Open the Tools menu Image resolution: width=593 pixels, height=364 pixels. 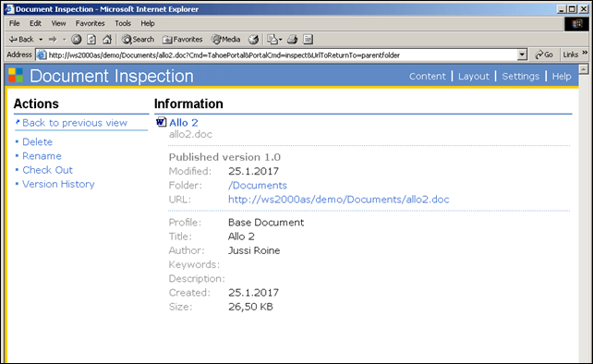[123, 23]
